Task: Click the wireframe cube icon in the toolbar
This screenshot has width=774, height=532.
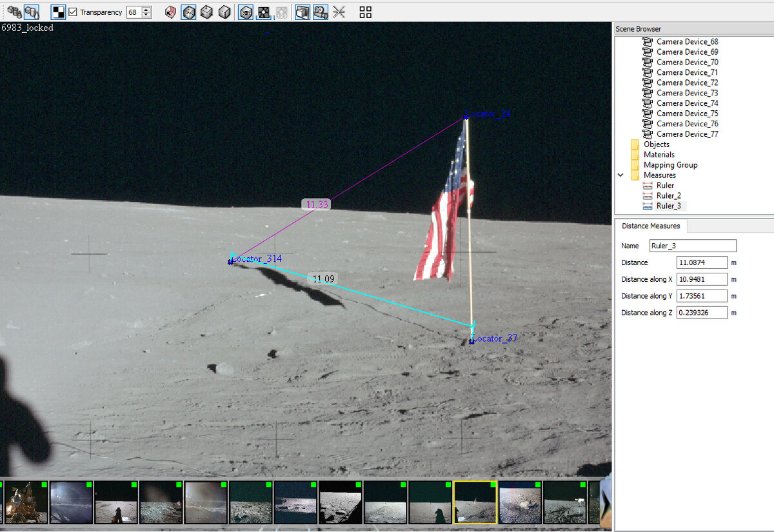Action: (188, 12)
